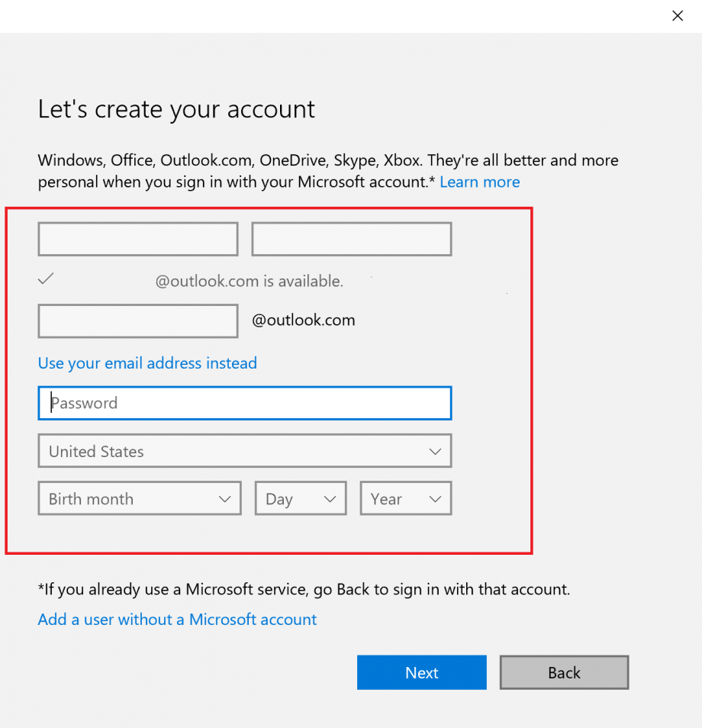Click the Birth month dropdown chevron
Image resolution: width=702 pixels, height=728 pixels.
[225, 498]
